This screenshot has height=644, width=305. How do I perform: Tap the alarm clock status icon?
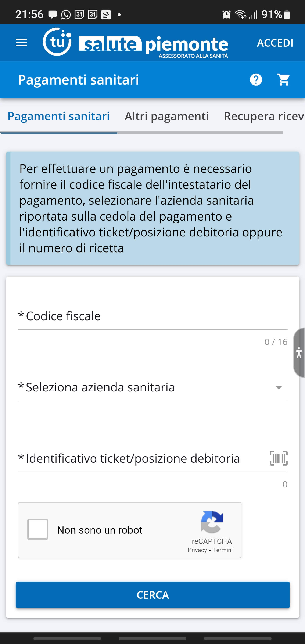pos(226,14)
